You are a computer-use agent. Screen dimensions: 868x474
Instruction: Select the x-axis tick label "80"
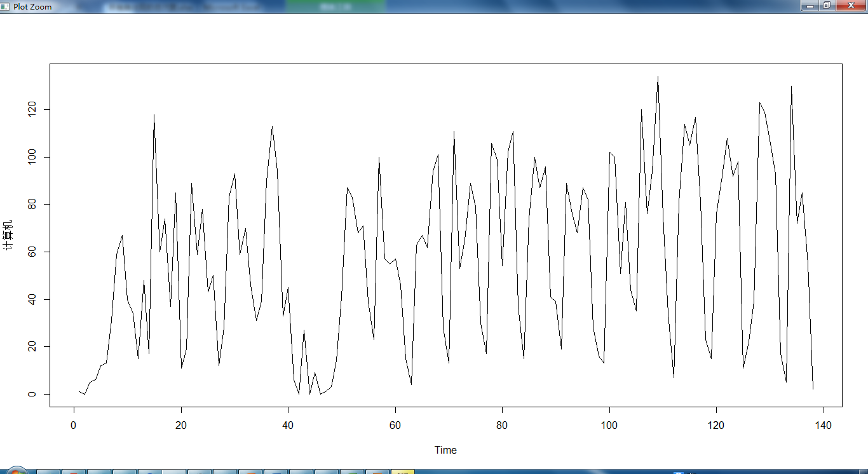coord(502,424)
